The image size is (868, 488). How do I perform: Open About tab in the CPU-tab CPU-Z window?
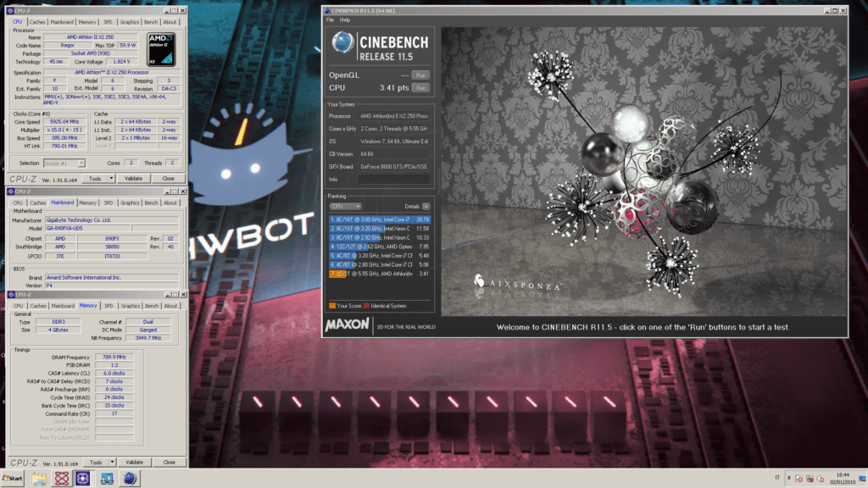pos(170,22)
